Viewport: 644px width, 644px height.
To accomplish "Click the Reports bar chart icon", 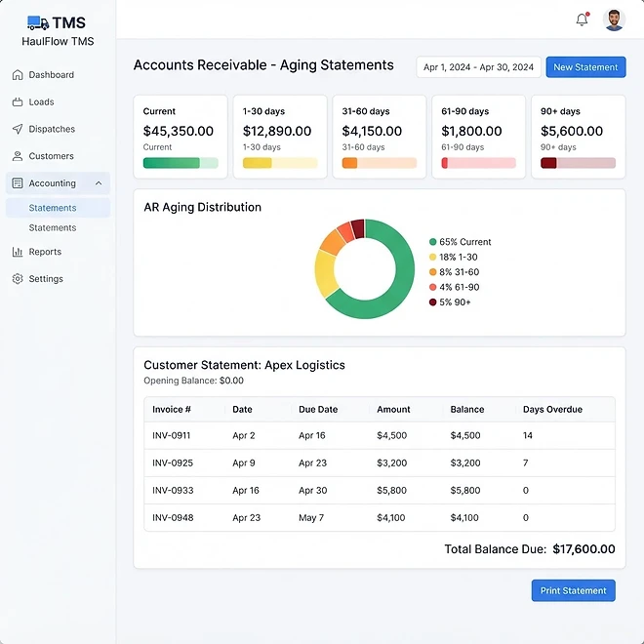I will pyautogui.click(x=18, y=252).
